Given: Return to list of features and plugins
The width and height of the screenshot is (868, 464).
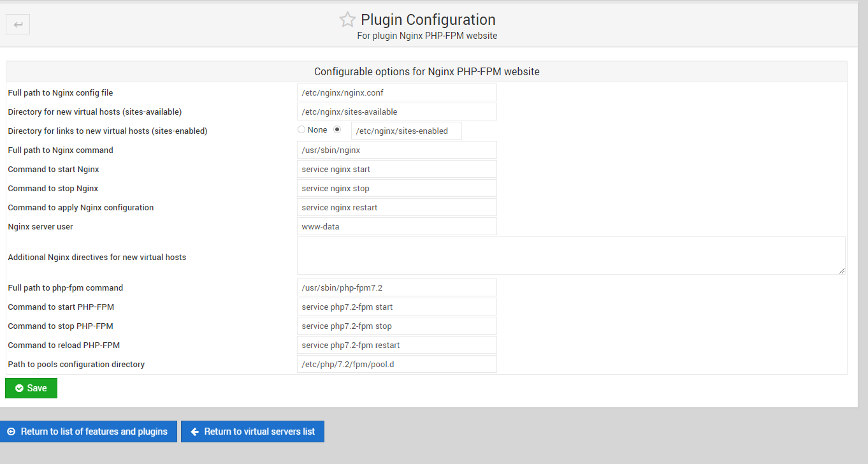Looking at the screenshot, I should (x=88, y=431).
